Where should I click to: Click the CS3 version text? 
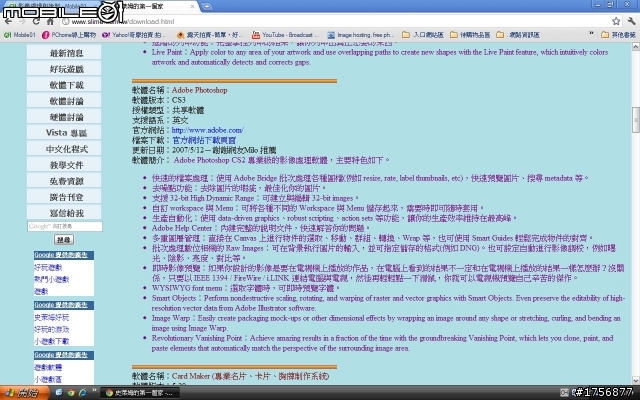pos(179,100)
